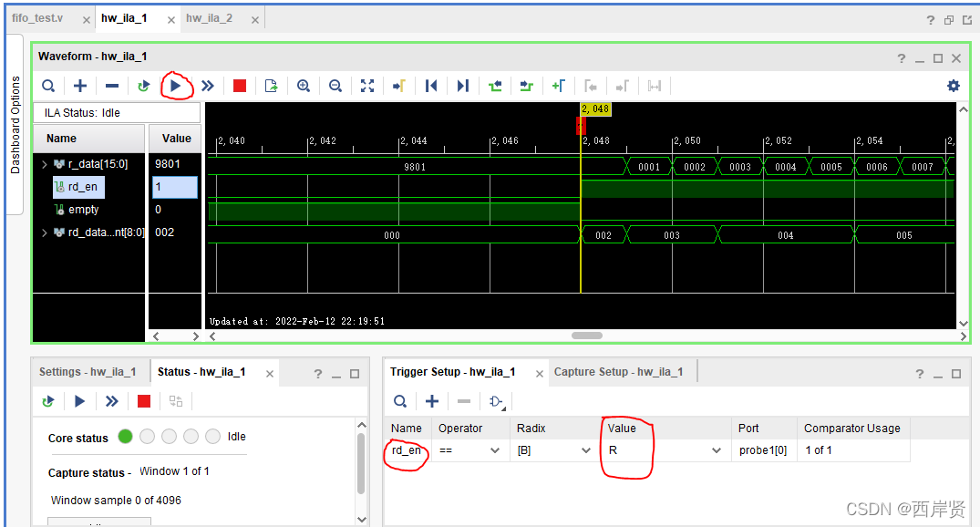Jump to the end of the waveform

(x=462, y=87)
